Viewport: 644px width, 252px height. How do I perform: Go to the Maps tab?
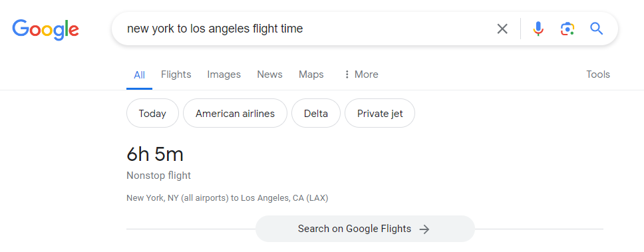tap(311, 74)
